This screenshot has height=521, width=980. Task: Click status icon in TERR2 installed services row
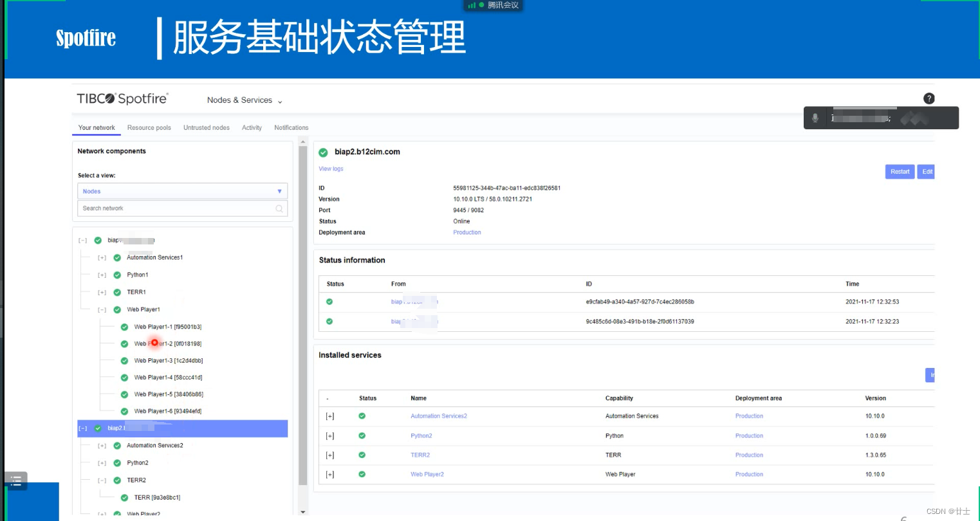(362, 455)
